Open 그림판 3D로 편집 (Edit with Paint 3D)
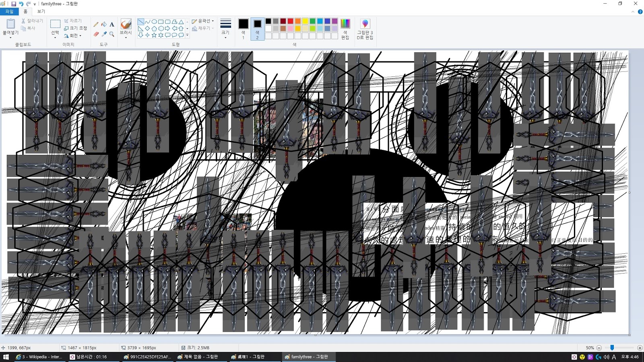Screen dimensions: 644x362 (x=365, y=29)
